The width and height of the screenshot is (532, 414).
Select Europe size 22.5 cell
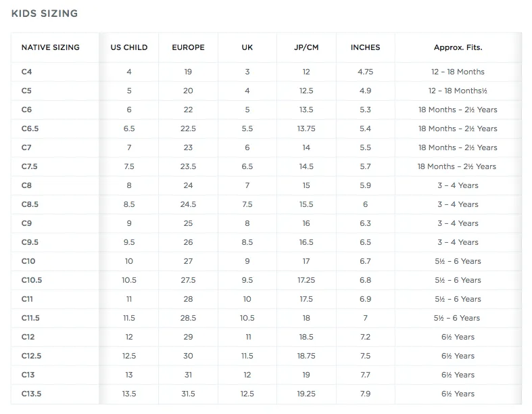[x=189, y=129]
